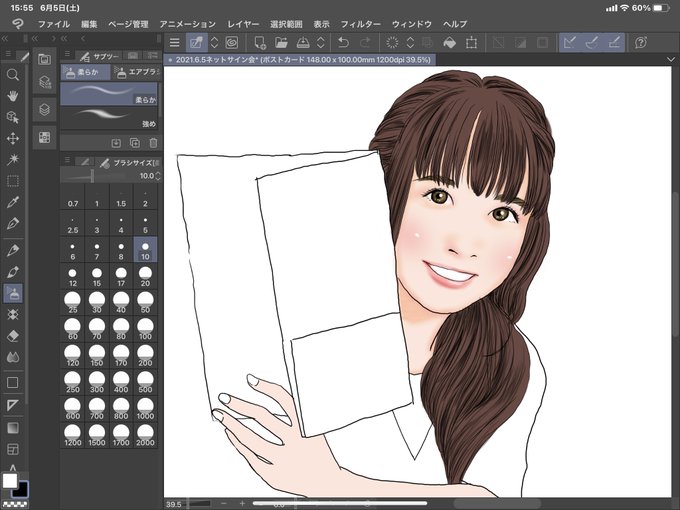Toggle Snap to Grid
Viewport: 680px width, 510px height.
(x=614, y=42)
